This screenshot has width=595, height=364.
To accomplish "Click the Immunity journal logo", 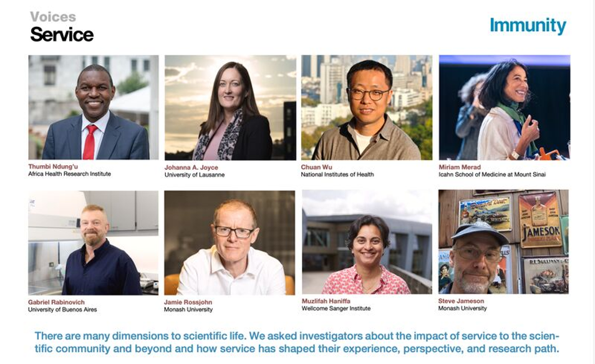I will tap(528, 26).
